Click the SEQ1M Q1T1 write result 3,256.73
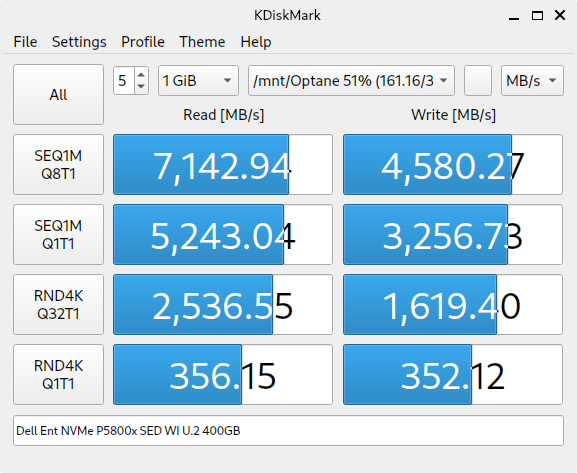 pos(453,234)
